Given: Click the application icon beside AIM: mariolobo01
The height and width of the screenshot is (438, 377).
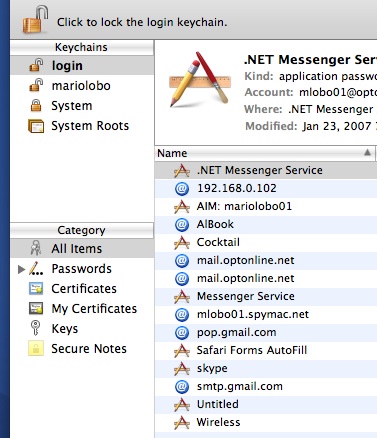Looking at the screenshot, I should [x=182, y=207].
